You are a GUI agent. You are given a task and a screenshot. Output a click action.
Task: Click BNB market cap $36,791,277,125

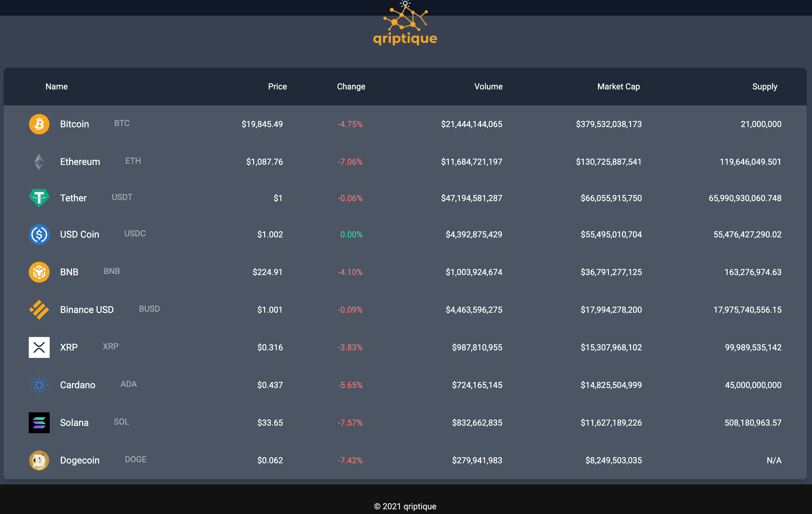(611, 272)
